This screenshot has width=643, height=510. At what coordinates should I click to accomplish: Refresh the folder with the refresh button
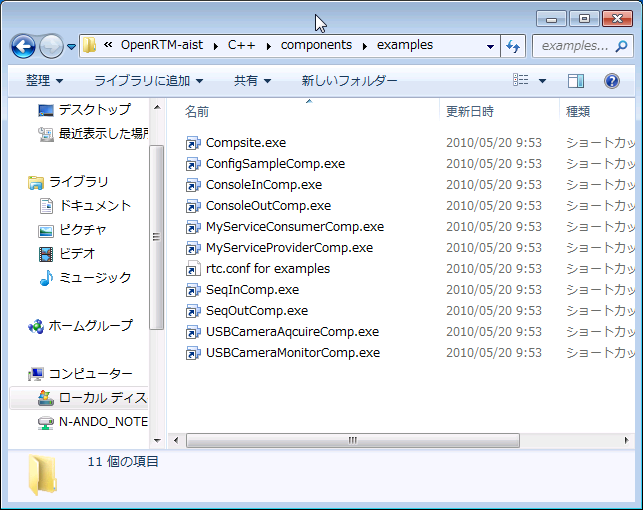click(513, 46)
